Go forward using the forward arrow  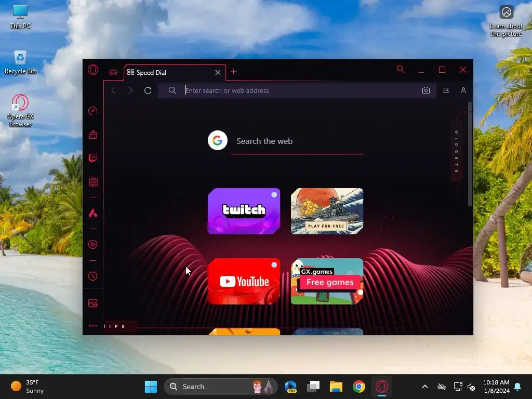coord(130,90)
